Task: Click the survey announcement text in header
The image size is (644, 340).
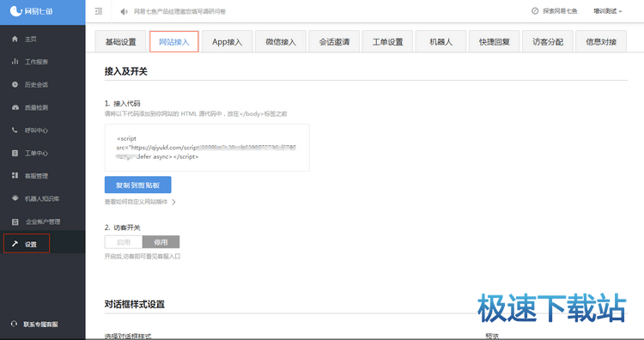Action: (x=180, y=11)
